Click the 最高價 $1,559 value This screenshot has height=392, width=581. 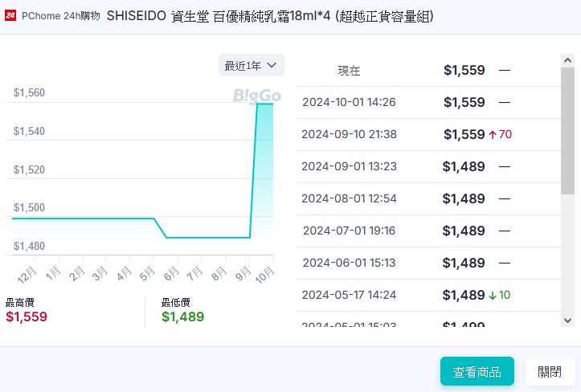coord(27,316)
